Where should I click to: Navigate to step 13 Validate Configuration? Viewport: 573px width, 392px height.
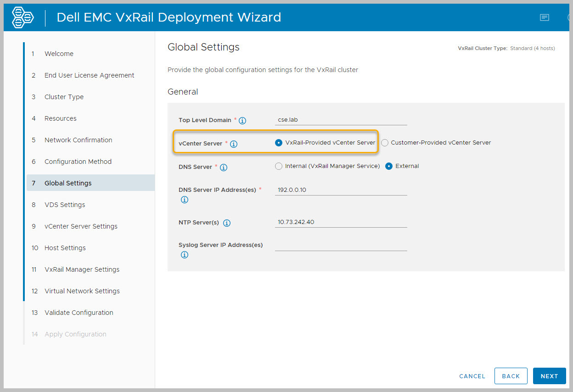[79, 313]
